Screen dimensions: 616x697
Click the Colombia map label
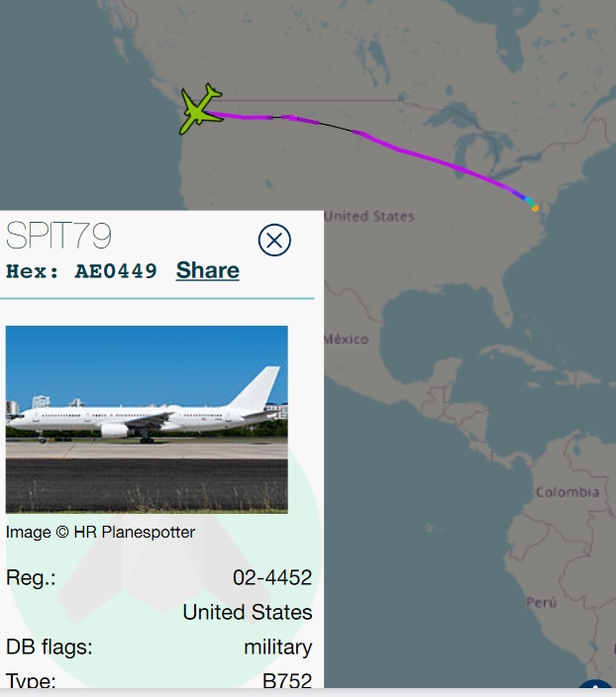[567, 492]
